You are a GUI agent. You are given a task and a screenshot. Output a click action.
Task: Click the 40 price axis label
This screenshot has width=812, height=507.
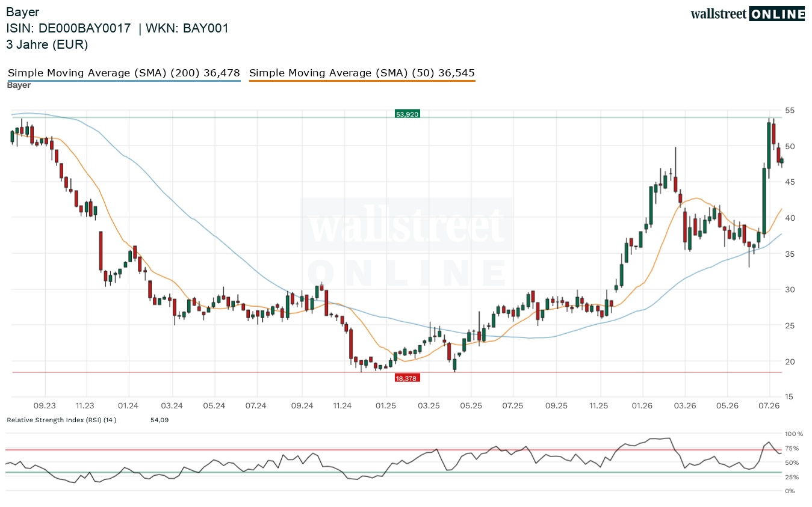790,218
